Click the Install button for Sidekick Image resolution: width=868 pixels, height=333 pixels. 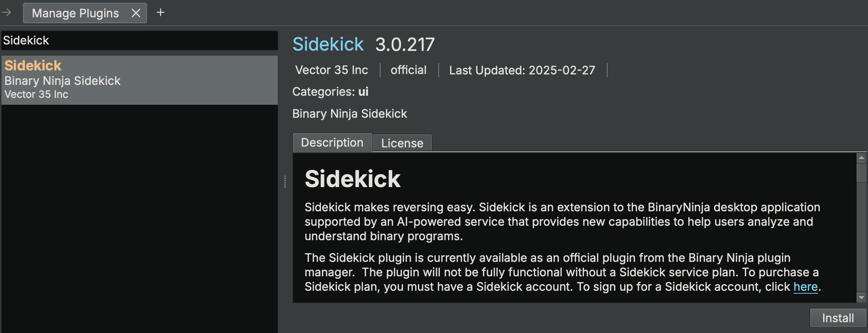point(838,317)
